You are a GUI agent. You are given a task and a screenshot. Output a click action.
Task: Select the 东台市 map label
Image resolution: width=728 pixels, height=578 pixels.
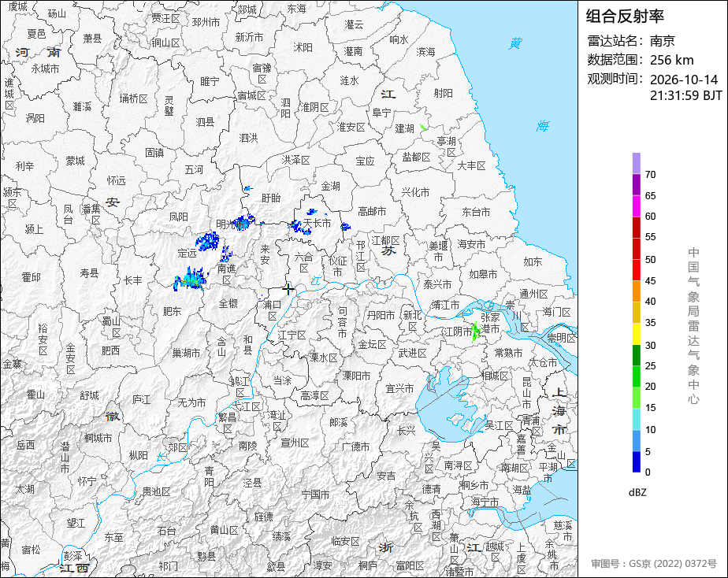click(476, 212)
